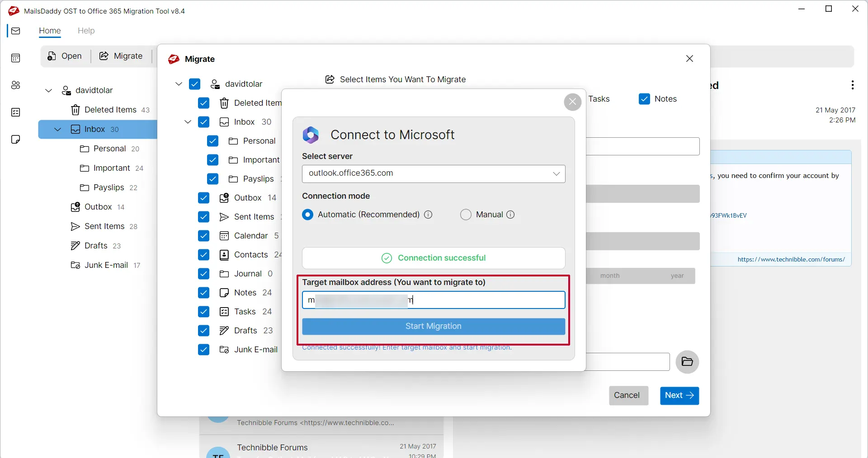This screenshot has height=458, width=868.
Task: Click the Calendar folder icon in Migrate list
Action: (x=224, y=236)
